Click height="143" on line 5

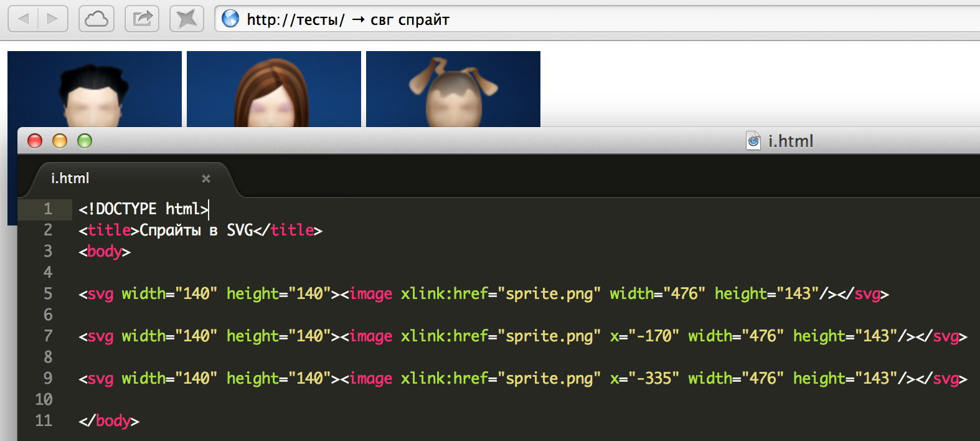click(x=767, y=294)
